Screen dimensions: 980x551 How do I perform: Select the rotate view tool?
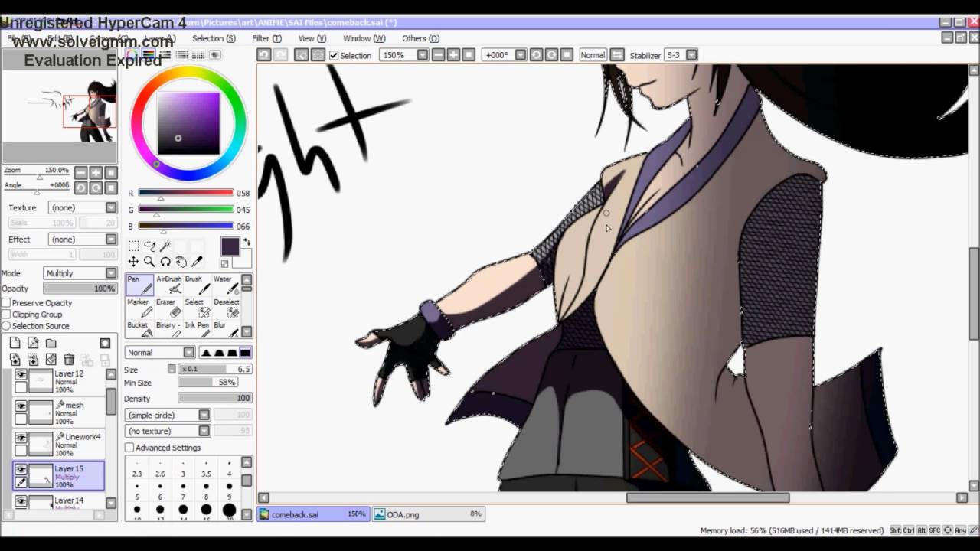165,262
